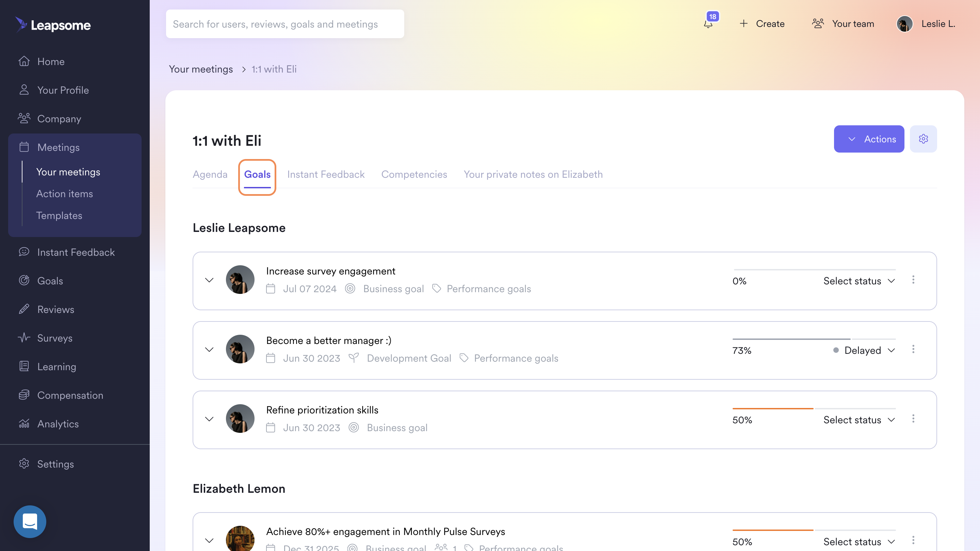Open Select status for Increase survey engagement
This screenshot has height=551, width=980.
859,281
